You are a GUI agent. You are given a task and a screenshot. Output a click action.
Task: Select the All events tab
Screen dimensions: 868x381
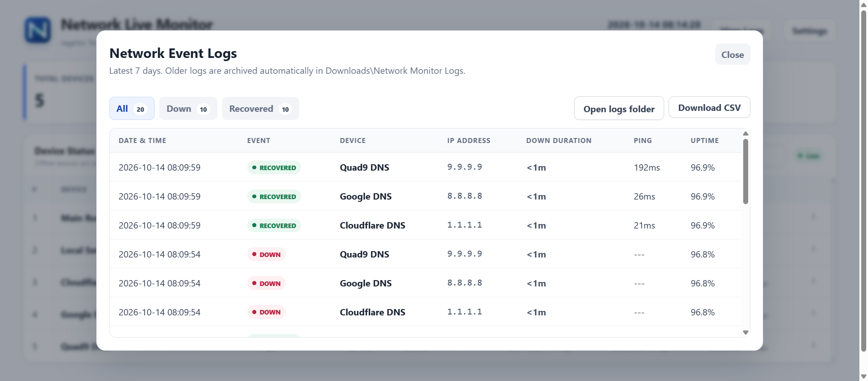click(132, 109)
